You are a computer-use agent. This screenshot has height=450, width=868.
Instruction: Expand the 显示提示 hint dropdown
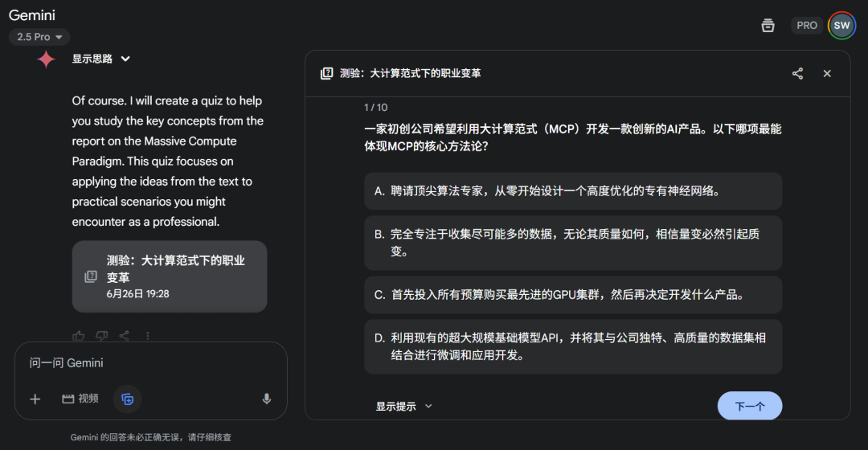click(x=404, y=407)
